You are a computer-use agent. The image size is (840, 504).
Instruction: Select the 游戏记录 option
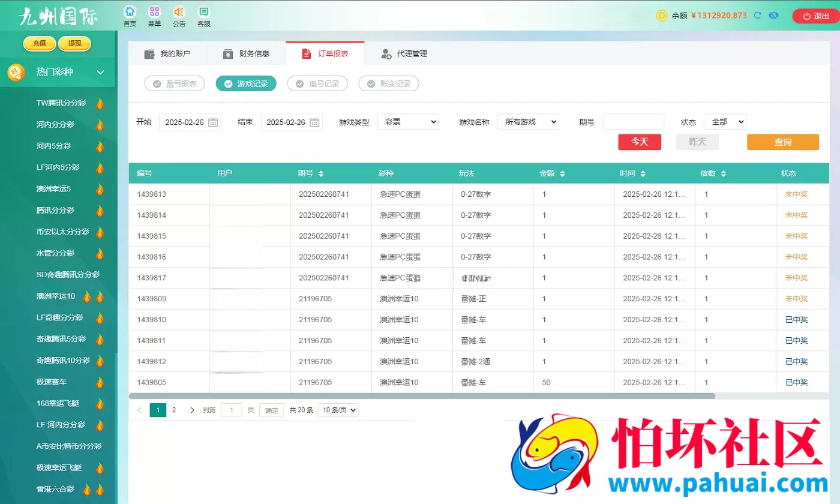(246, 83)
